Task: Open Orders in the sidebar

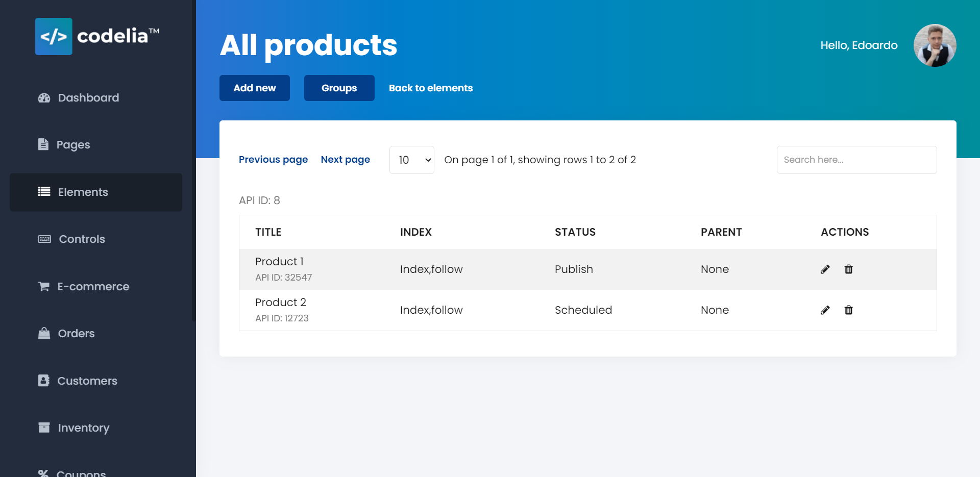Action: coord(76,334)
